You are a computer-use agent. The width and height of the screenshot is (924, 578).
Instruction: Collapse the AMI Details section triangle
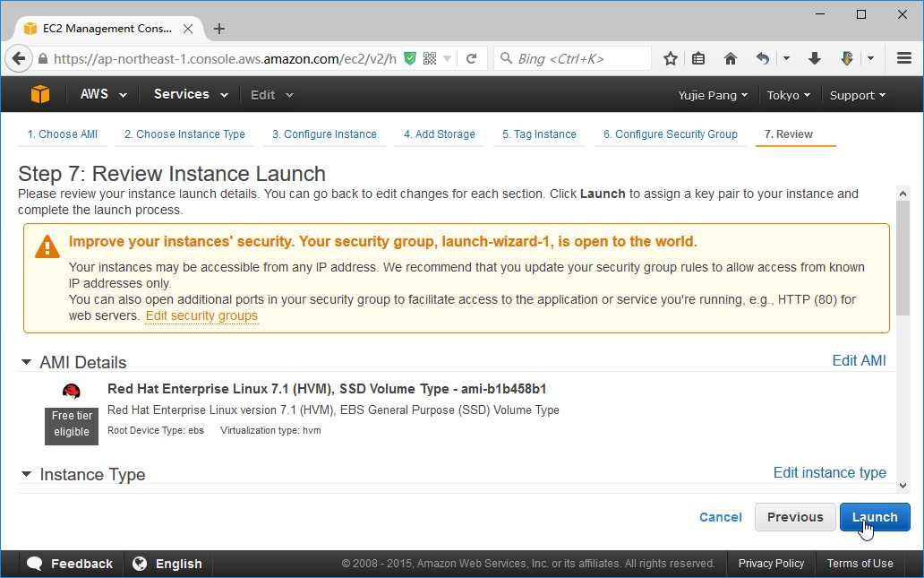26,362
